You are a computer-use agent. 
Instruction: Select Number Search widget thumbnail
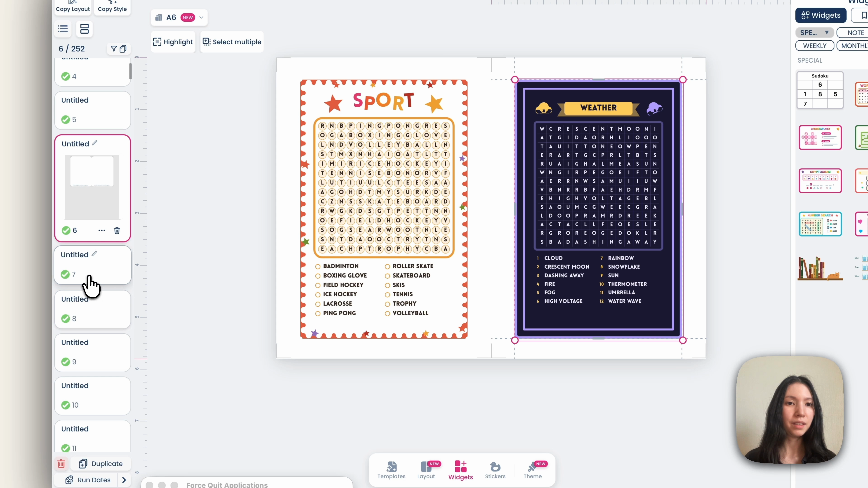820,224
